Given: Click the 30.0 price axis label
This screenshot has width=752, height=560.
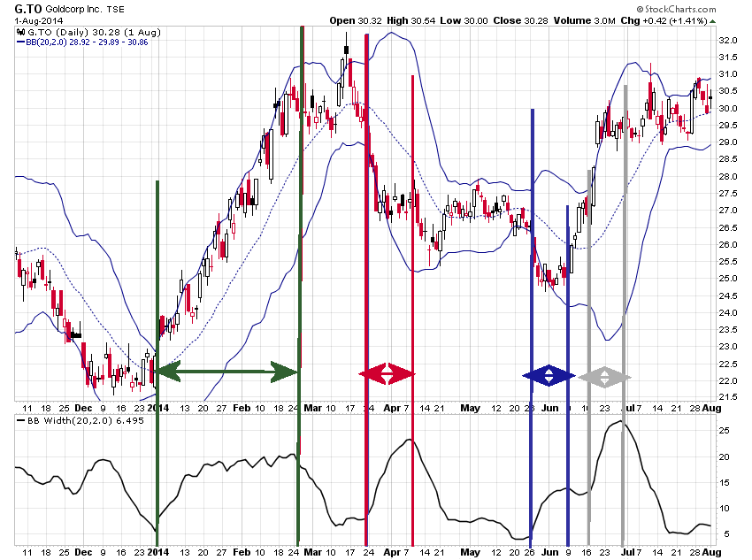Looking at the screenshot, I should (728, 108).
